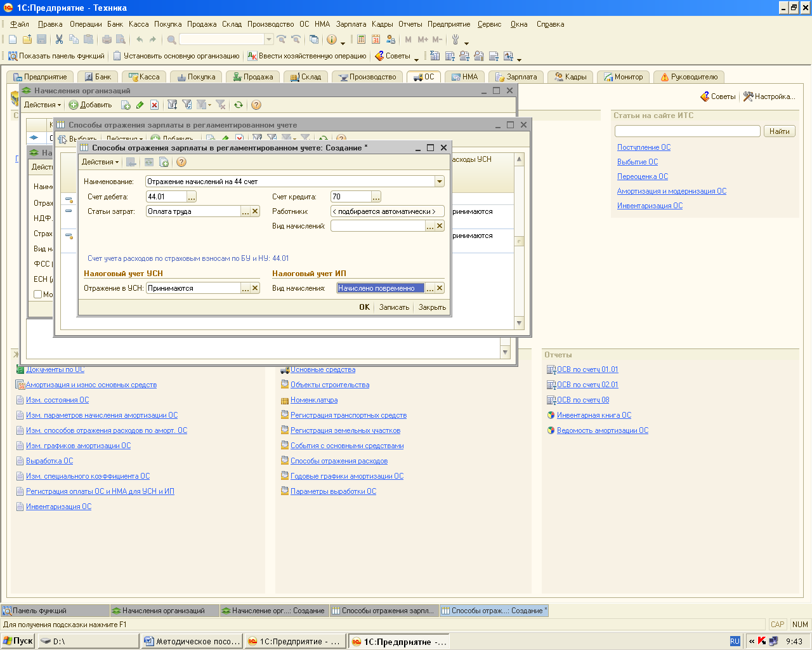Switch to the Руководителю tab
The image size is (812, 650).
pos(689,77)
